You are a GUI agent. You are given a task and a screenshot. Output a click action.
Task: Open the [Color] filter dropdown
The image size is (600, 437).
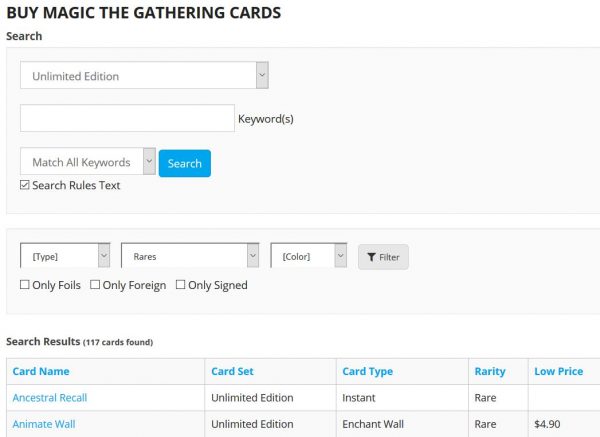tap(309, 256)
